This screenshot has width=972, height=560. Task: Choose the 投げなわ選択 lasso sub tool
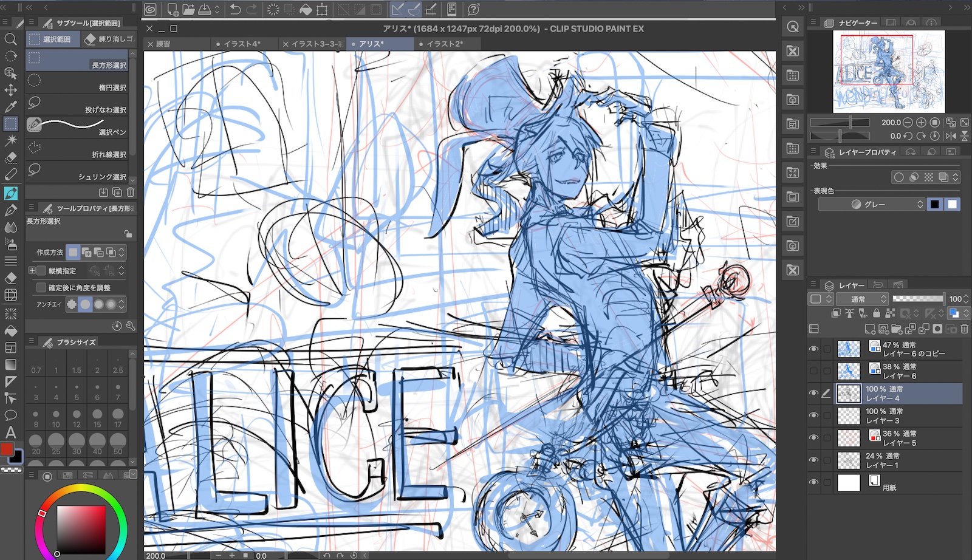click(77, 105)
